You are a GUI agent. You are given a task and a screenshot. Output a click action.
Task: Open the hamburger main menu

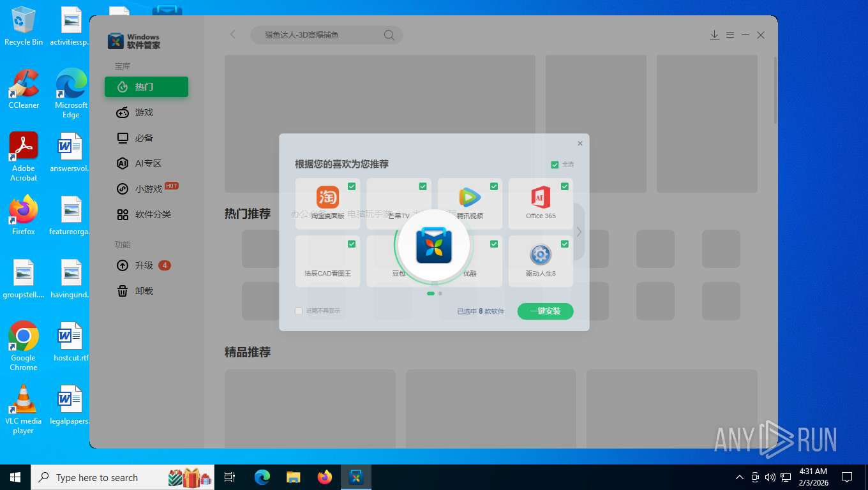[x=730, y=35]
